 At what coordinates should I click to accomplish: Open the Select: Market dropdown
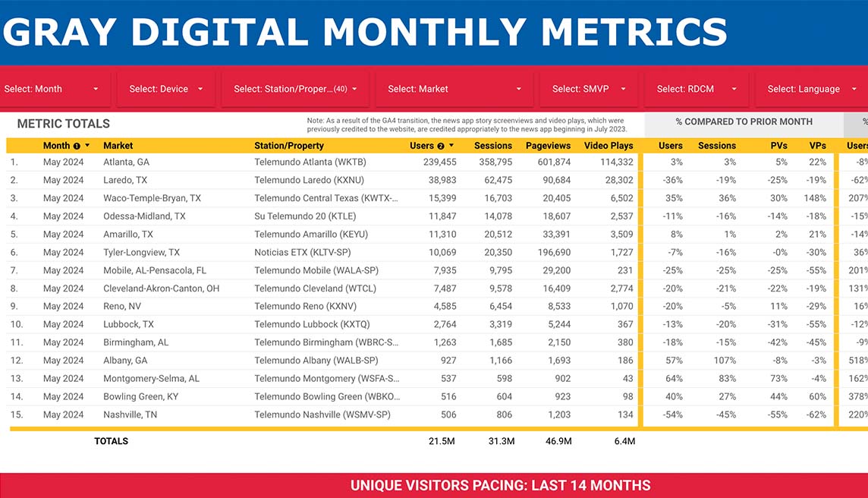(x=454, y=89)
